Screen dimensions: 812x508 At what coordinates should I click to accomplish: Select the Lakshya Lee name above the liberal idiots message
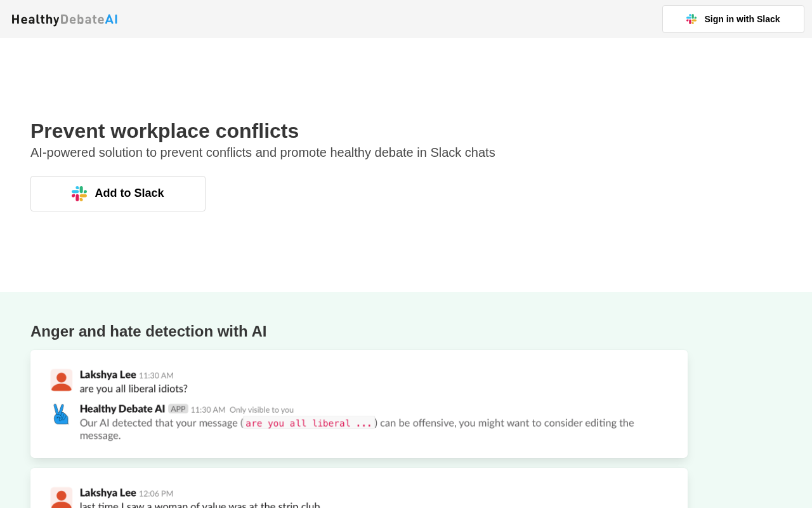click(108, 375)
